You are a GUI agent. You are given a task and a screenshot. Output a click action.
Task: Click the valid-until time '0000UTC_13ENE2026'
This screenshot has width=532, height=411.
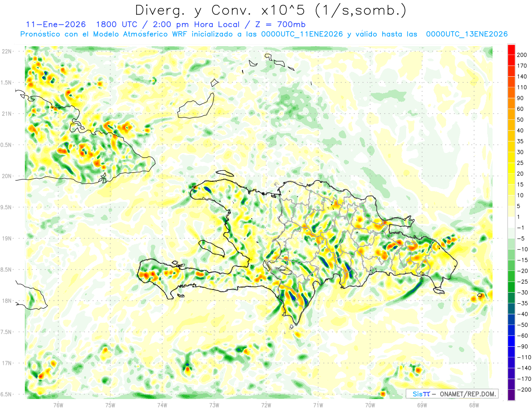[466, 34]
